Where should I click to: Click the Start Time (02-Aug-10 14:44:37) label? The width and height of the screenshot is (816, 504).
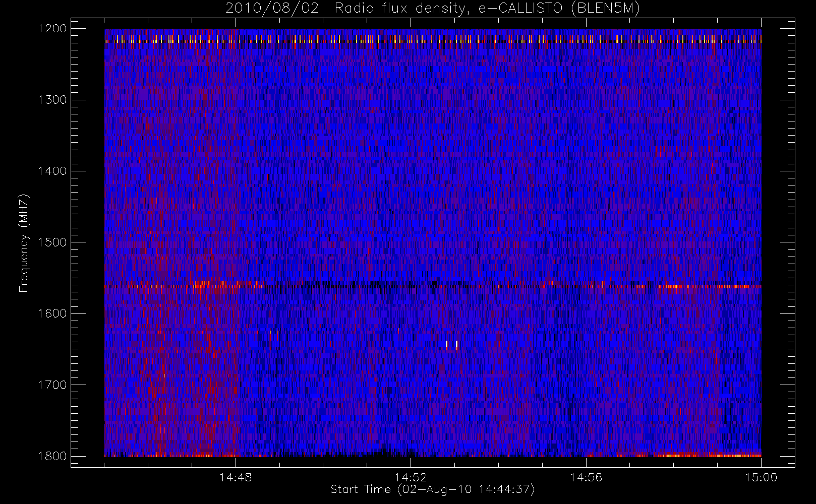coord(432,489)
